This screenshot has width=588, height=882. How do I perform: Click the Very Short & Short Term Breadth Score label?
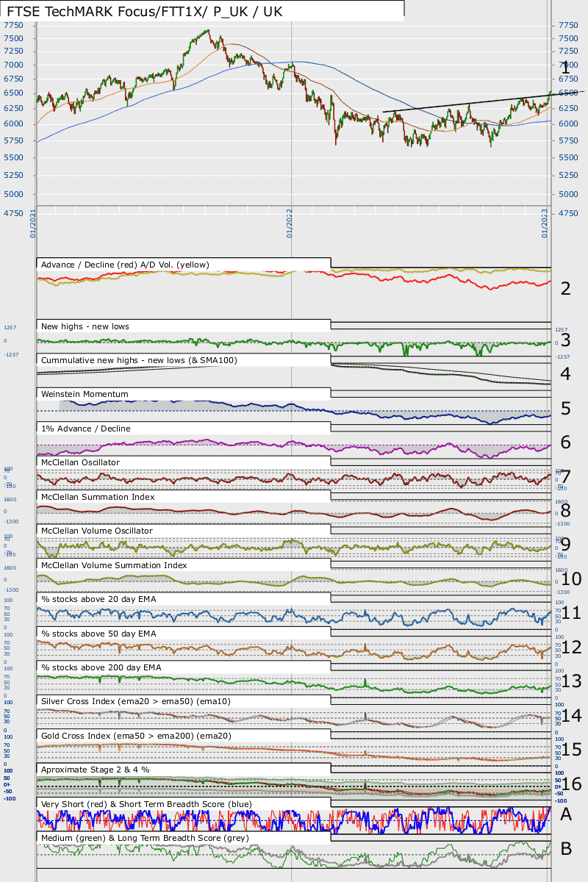click(146, 804)
